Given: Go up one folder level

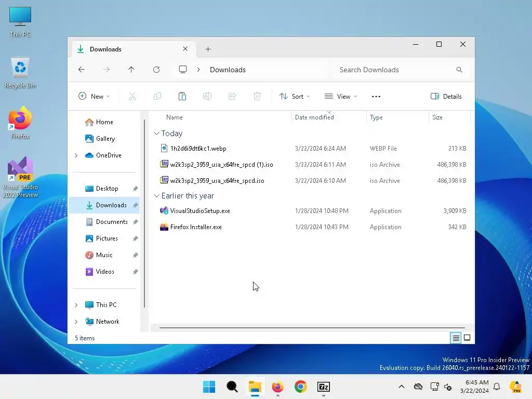Looking at the screenshot, I should pyautogui.click(x=131, y=70).
